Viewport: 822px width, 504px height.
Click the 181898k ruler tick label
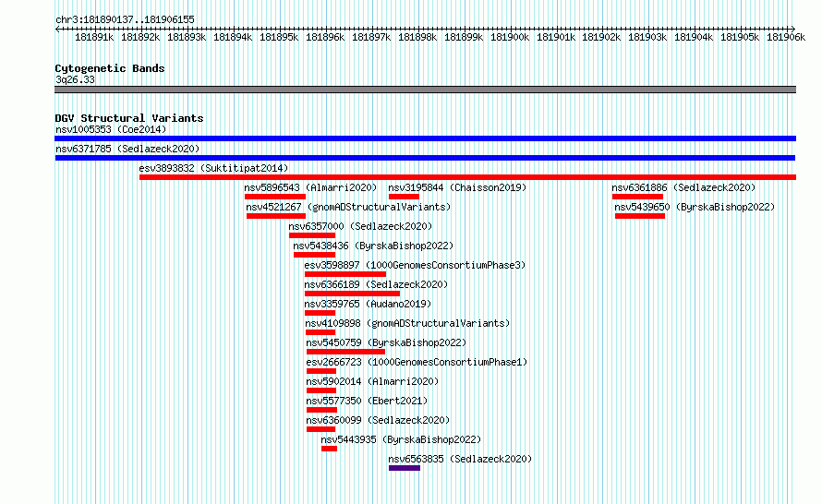coord(417,37)
